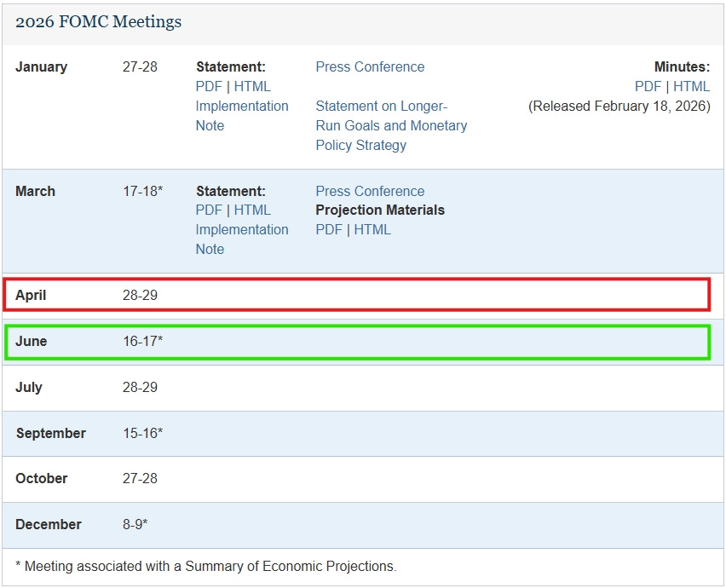
Task: Click the 'Projection Materials' heading in March
Action: tap(380, 210)
